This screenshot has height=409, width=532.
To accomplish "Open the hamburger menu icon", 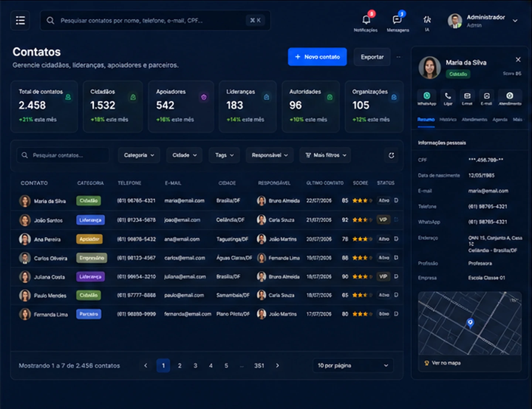I will 20,20.
